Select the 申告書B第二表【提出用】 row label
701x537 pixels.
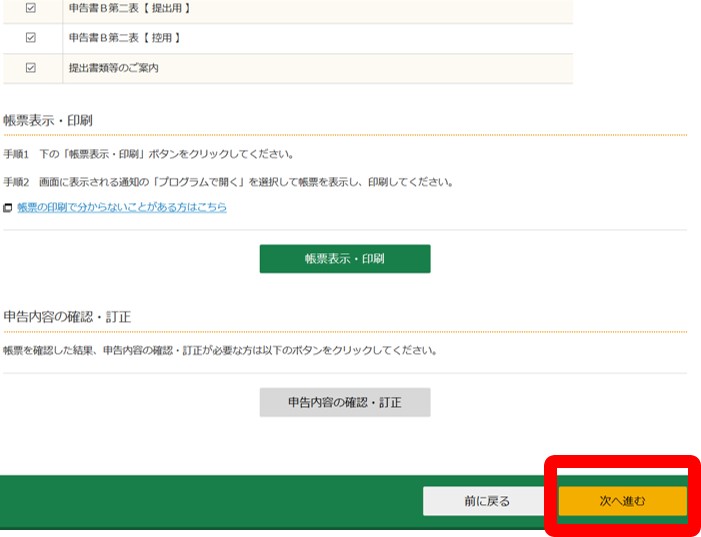[x=129, y=8]
